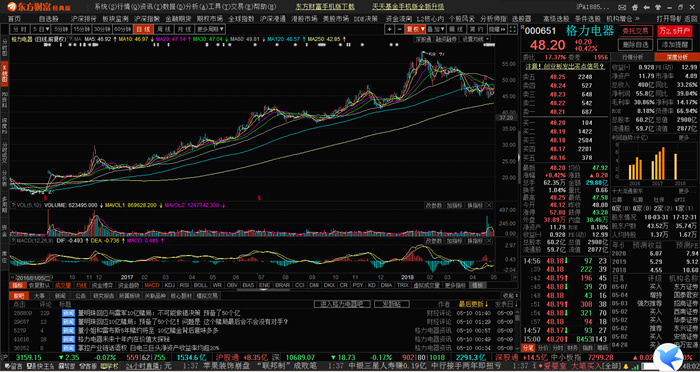The image size is (700, 372).
Task: Toggle the KDJ indicator button
Action: click(x=169, y=285)
